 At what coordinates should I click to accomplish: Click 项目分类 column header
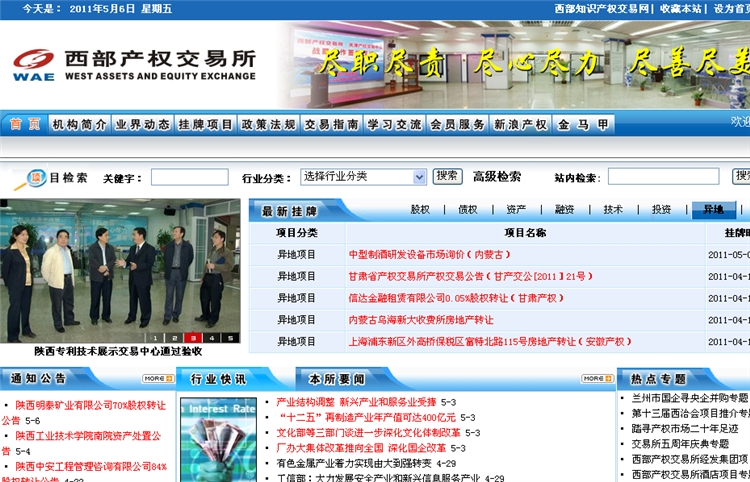(x=297, y=233)
